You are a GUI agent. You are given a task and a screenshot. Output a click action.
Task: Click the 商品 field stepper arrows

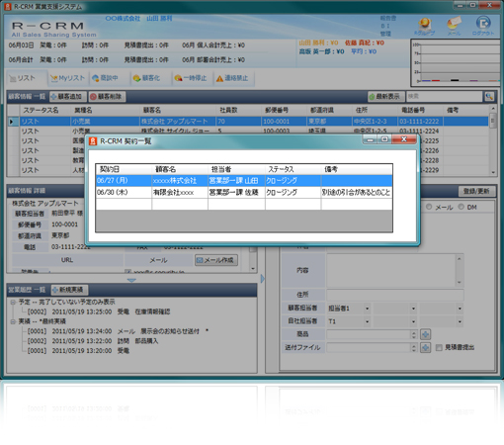(x=414, y=334)
